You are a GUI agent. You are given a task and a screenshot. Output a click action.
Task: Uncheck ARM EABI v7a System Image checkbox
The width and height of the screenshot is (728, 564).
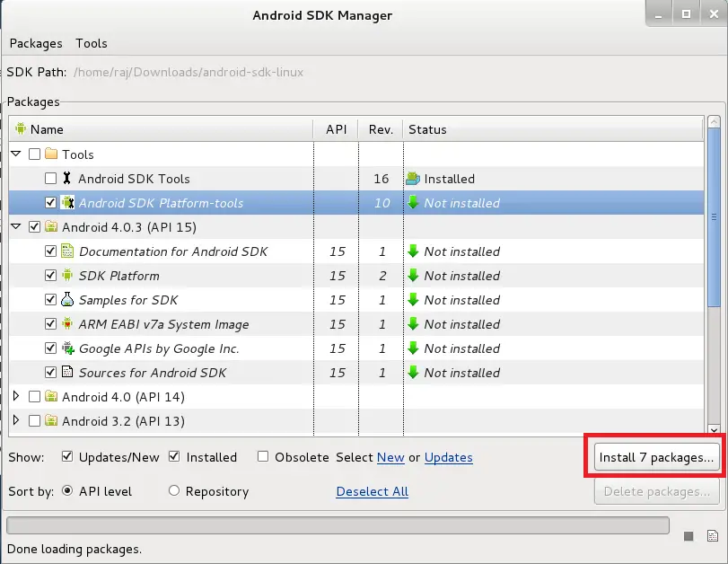(x=50, y=324)
